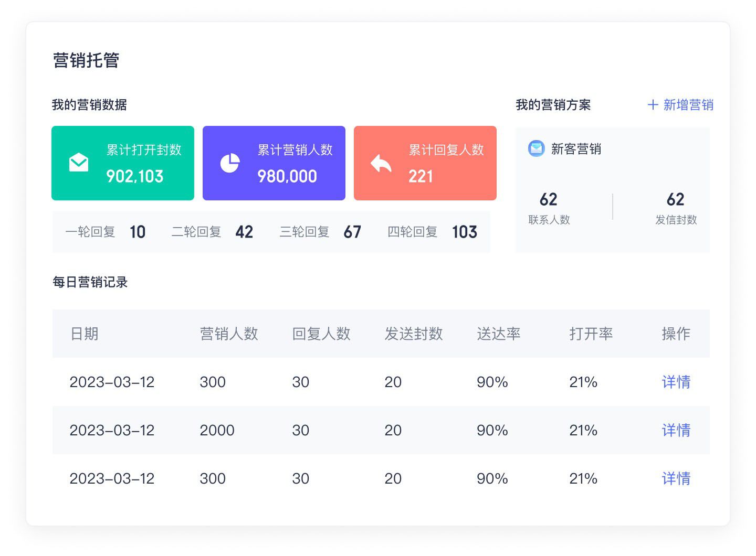Click the 发信封数 value 62

pos(675,199)
